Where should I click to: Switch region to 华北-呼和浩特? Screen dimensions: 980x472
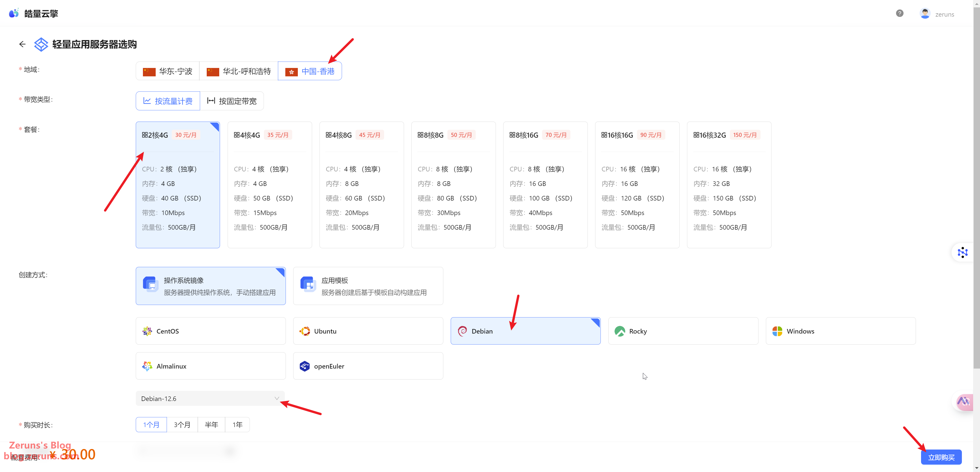pos(239,71)
